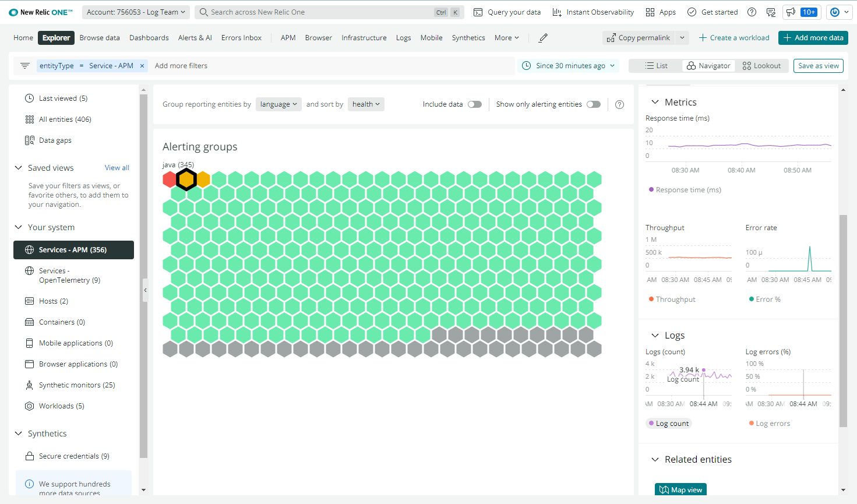Click the Search across New Relic One field
The height and width of the screenshot is (504, 857).
[329, 12]
